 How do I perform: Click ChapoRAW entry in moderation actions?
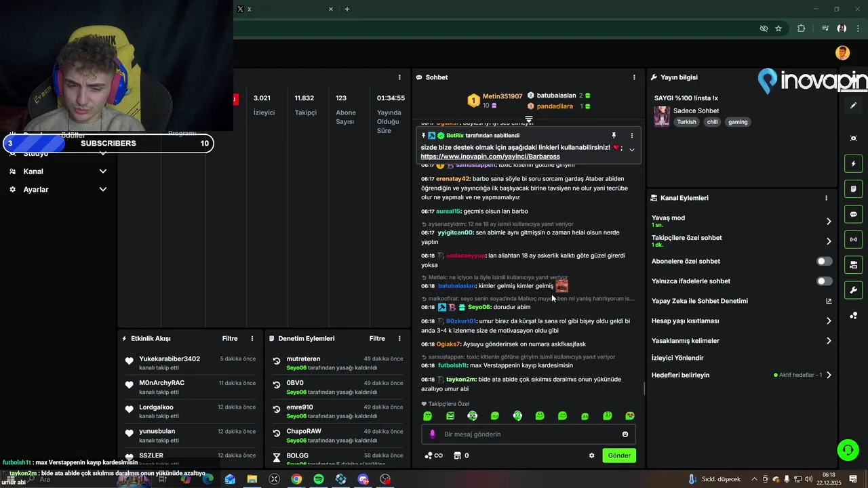pyautogui.click(x=338, y=435)
